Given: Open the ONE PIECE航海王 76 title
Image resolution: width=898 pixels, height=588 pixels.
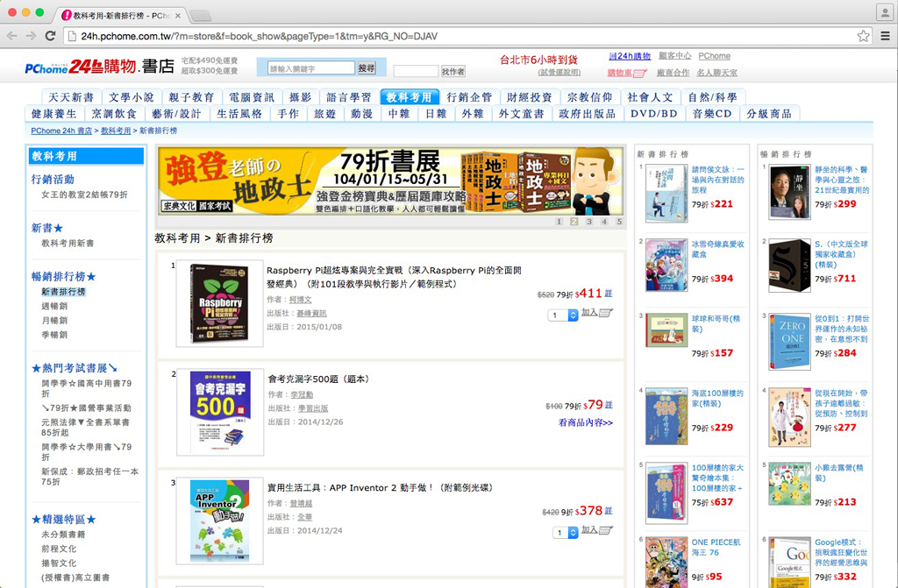Looking at the screenshot, I should tap(716, 548).
